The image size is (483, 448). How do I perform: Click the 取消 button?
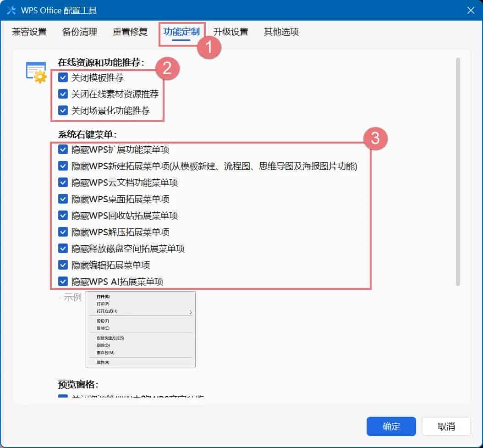pyautogui.click(x=446, y=426)
